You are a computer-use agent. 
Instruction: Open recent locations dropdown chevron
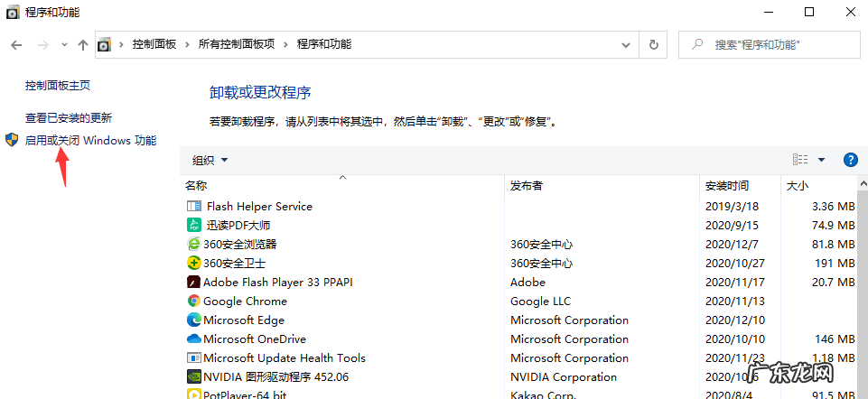pos(64,45)
